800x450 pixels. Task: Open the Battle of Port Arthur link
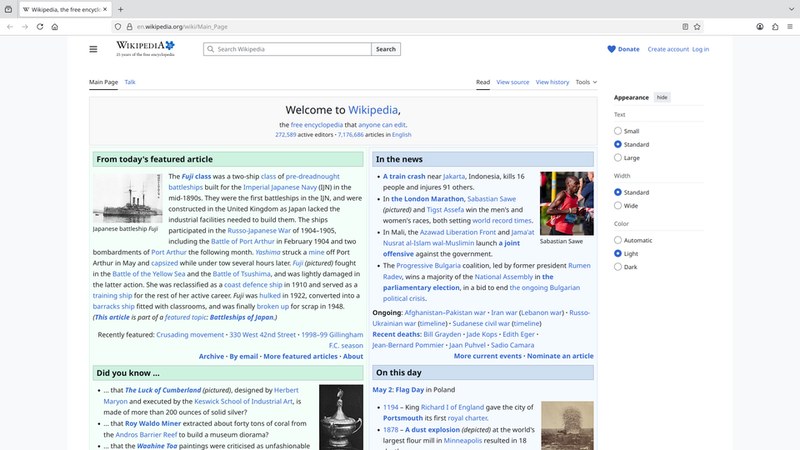tap(243, 242)
